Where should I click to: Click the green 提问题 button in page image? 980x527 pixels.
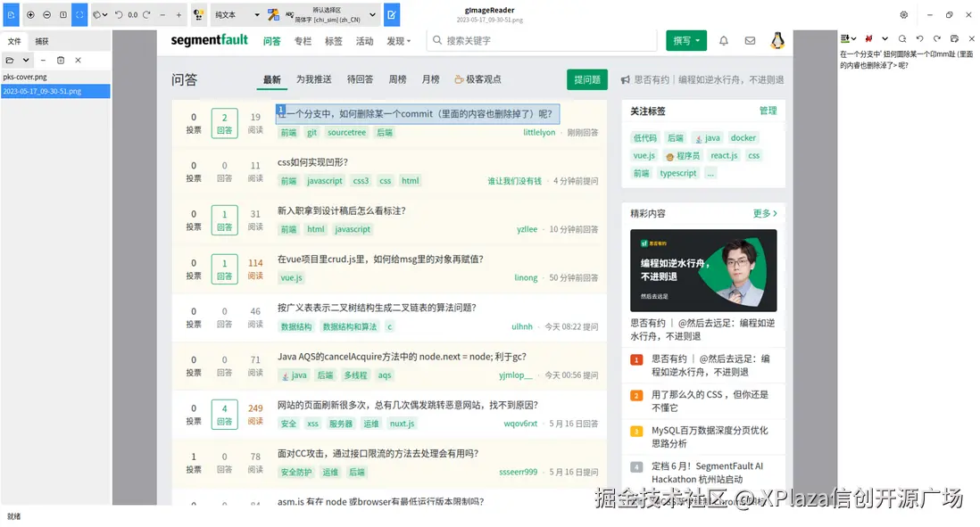[x=587, y=79]
